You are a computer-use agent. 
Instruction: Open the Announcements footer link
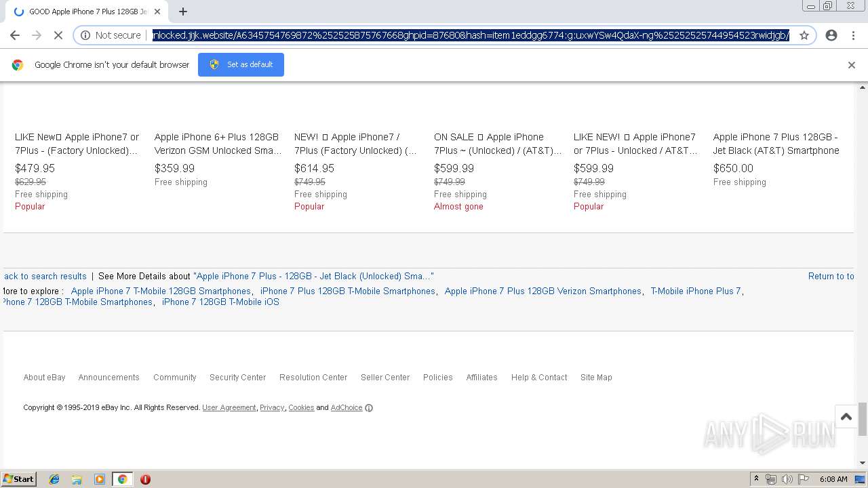coord(108,378)
